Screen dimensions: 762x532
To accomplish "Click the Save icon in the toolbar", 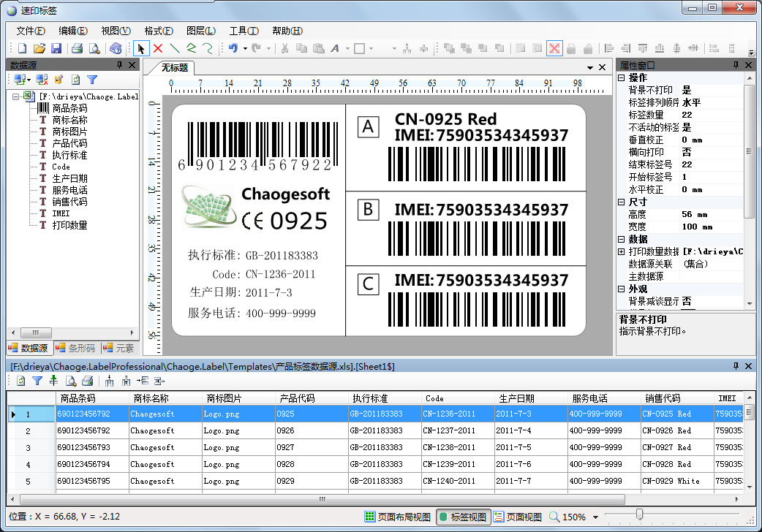I will point(56,49).
